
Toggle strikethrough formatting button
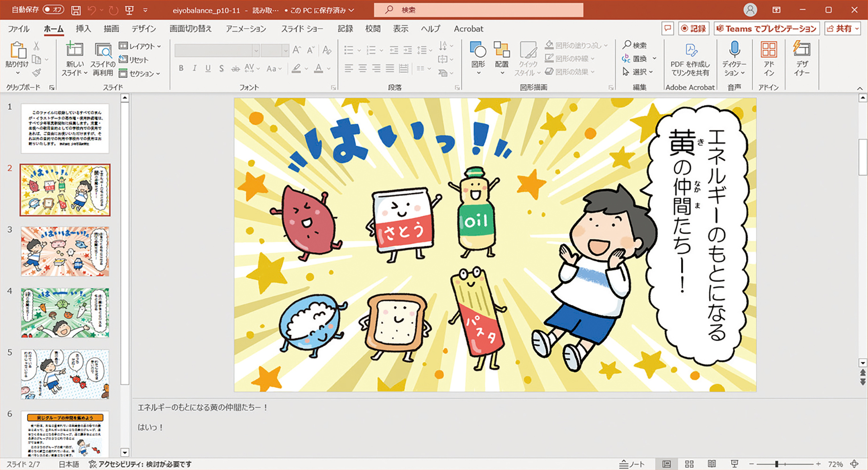[x=235, y=69]
